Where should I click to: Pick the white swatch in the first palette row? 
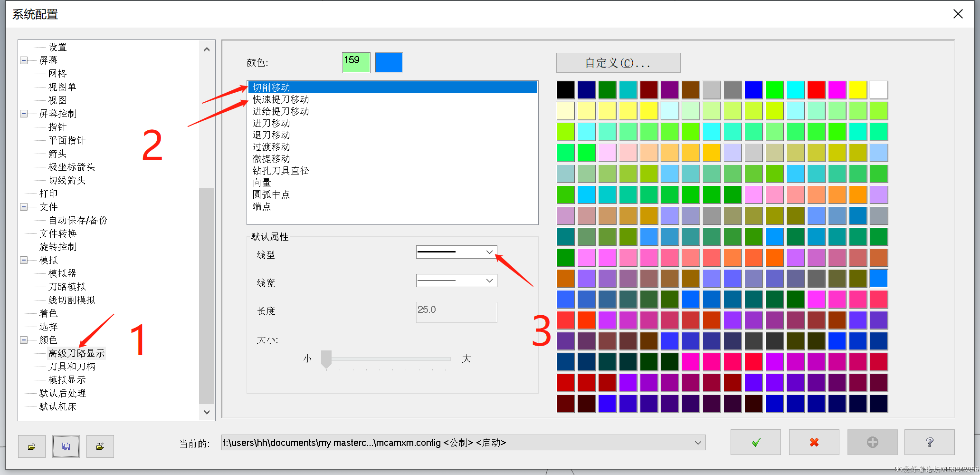tap(879, 90)
